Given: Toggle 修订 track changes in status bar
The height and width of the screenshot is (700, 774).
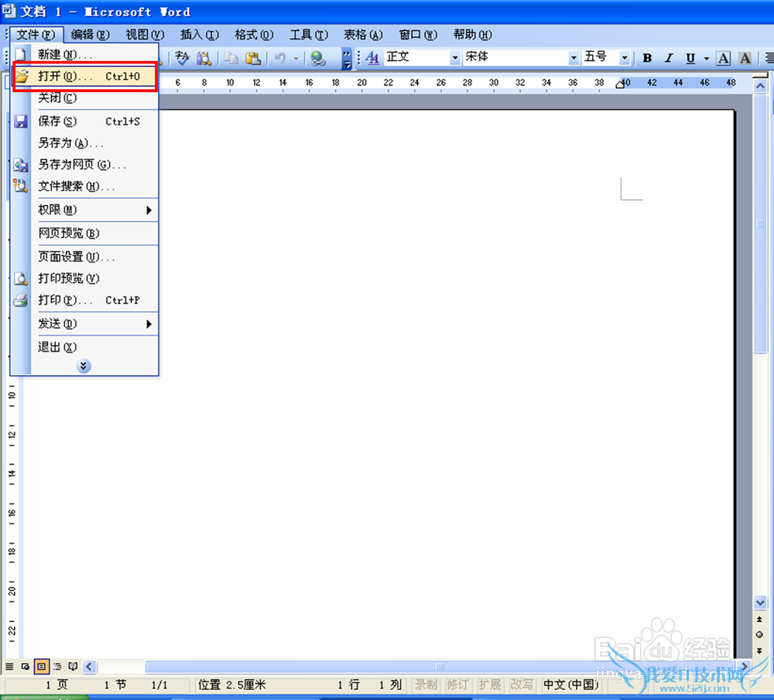Looking at the screenshot, I should pos(457,685).
